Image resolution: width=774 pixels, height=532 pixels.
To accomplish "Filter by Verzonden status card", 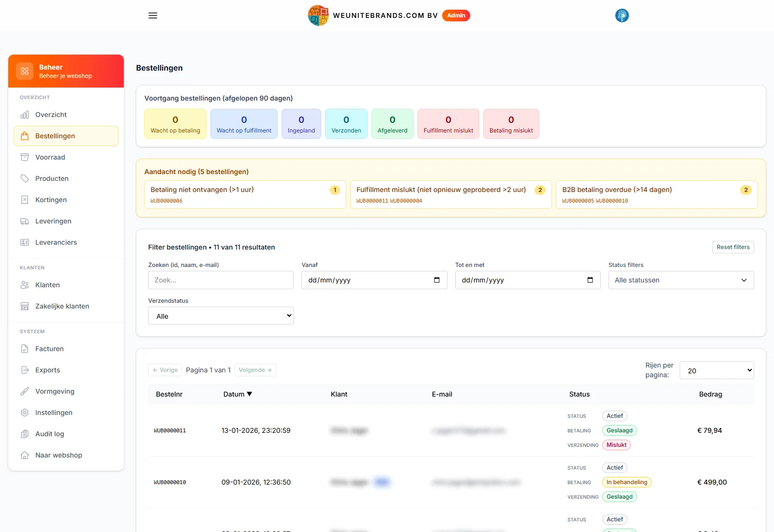I will click(346, 124).
